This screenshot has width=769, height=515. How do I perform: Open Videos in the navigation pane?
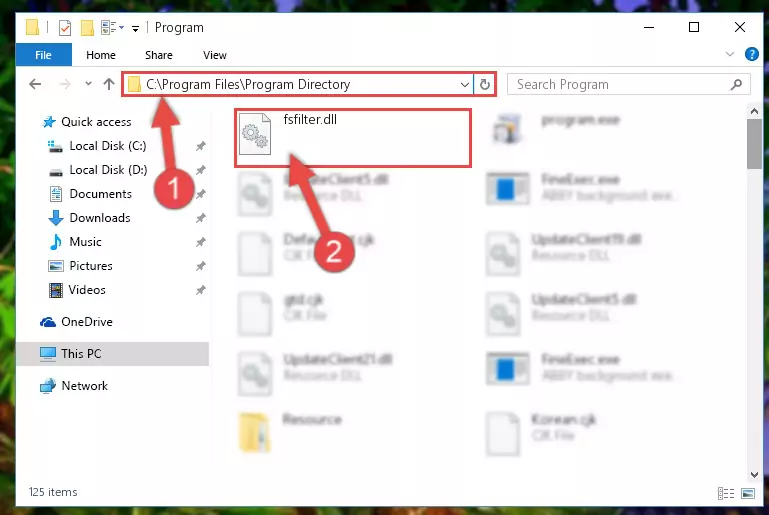[x=87, y=290]
